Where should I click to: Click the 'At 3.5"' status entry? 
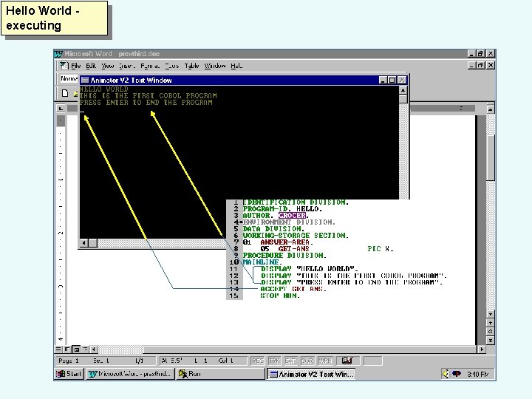tap(171, 361)
